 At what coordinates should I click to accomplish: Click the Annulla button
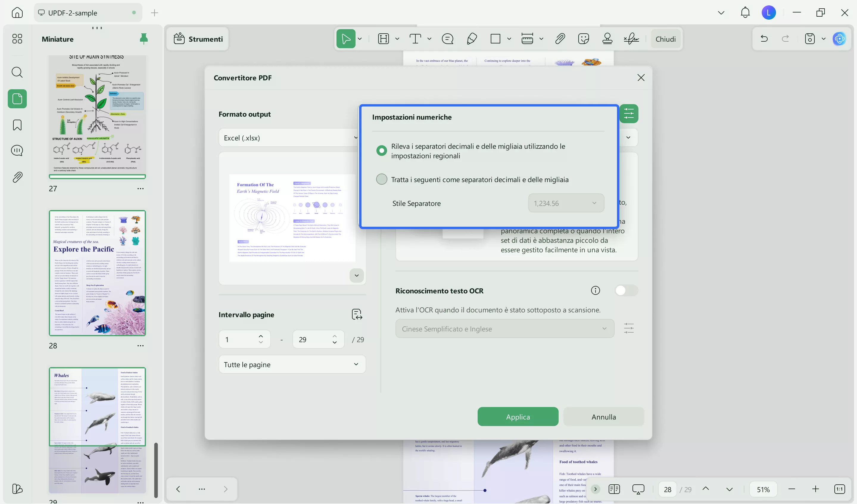click(x=603, y=417)
